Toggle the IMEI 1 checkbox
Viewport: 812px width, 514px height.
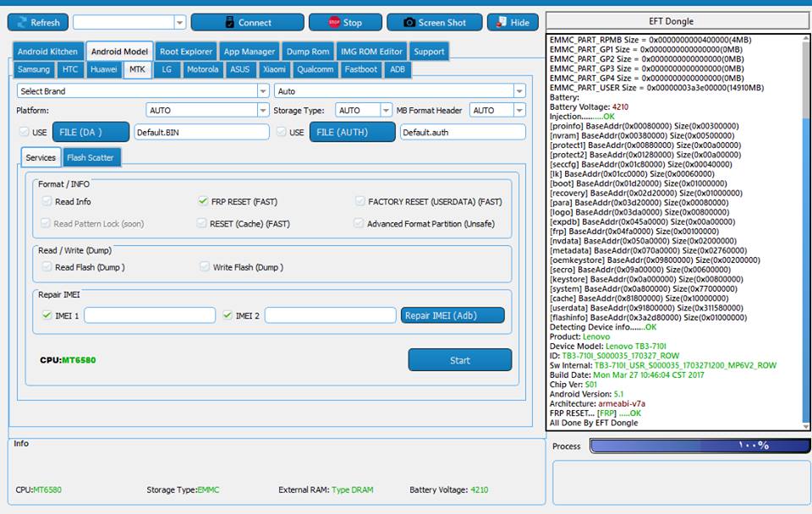coord(47,314)
